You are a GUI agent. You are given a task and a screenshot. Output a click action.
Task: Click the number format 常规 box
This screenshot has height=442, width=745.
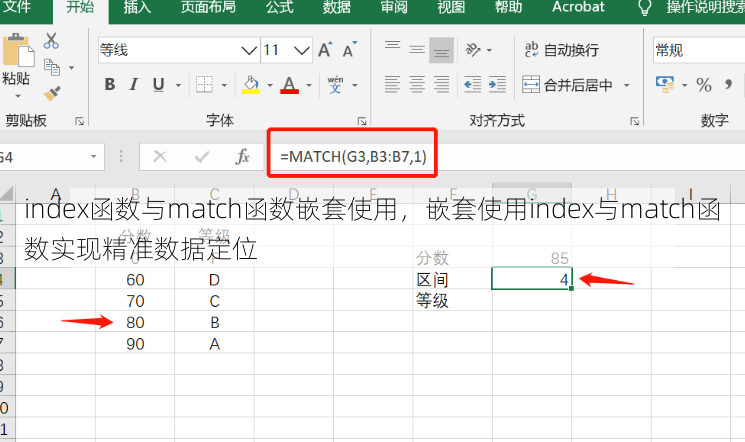699,50
